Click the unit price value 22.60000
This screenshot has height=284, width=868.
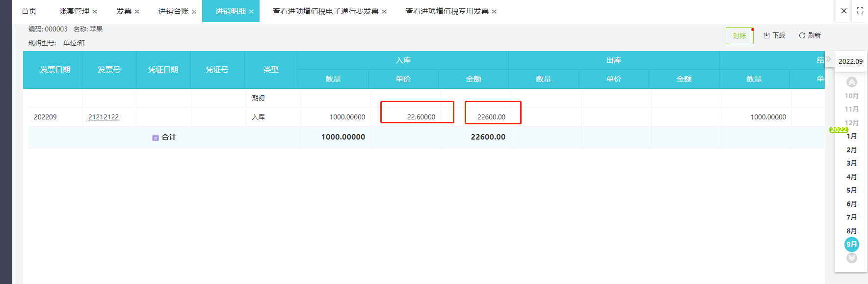[x=421, y=117]
